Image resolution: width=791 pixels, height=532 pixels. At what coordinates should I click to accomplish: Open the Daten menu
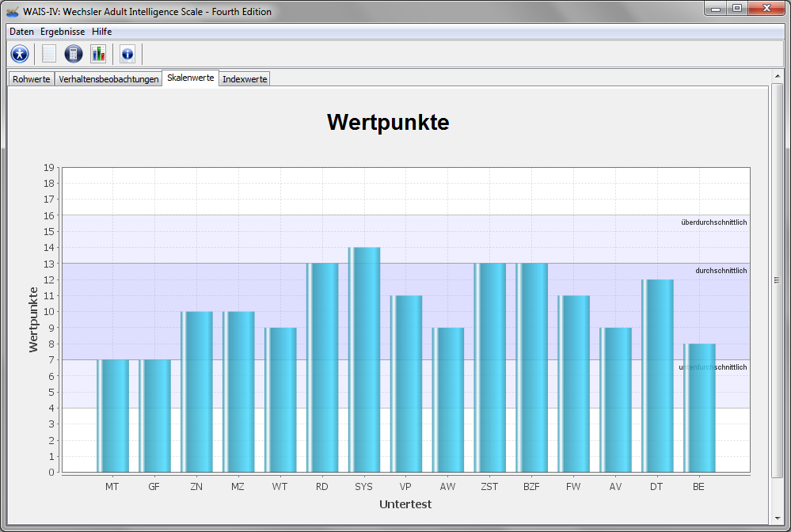[x=21, y=32]
